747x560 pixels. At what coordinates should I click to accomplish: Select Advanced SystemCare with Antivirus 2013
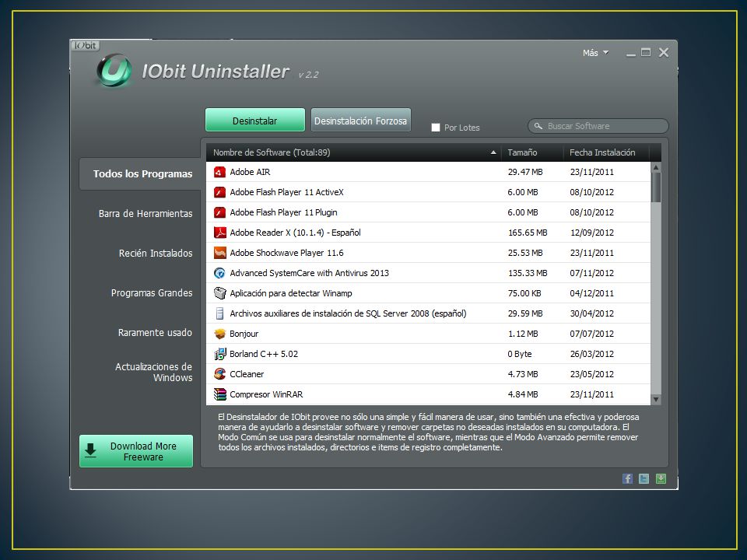[x=309, y=273]
